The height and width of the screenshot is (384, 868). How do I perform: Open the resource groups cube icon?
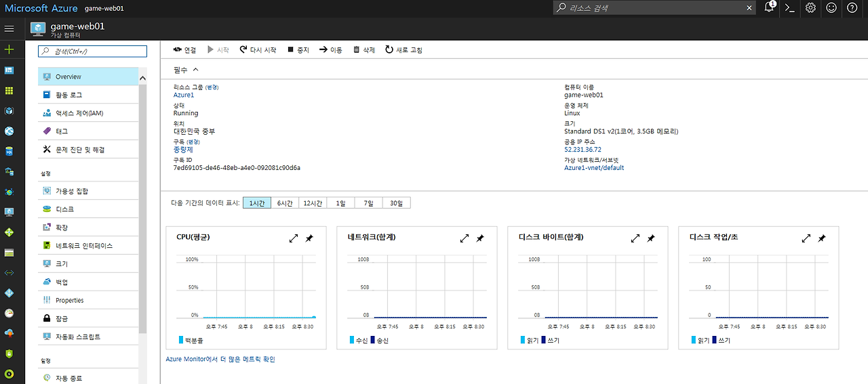pos(9,110)
